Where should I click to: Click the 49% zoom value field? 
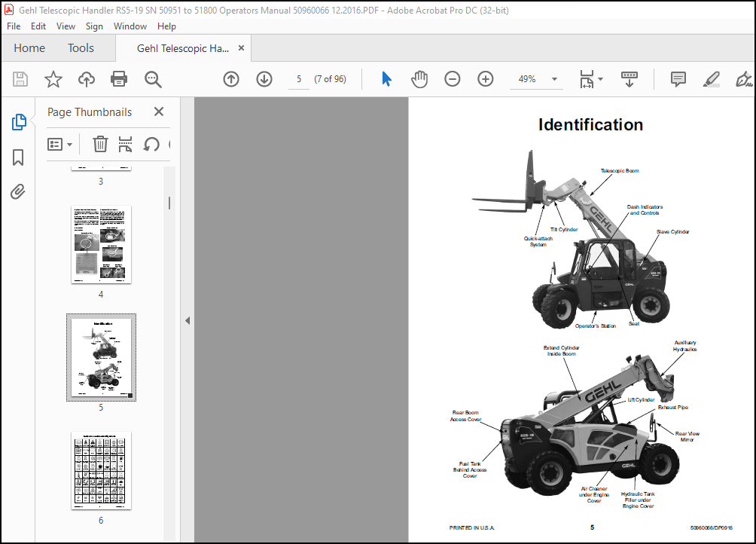point(527,79)
